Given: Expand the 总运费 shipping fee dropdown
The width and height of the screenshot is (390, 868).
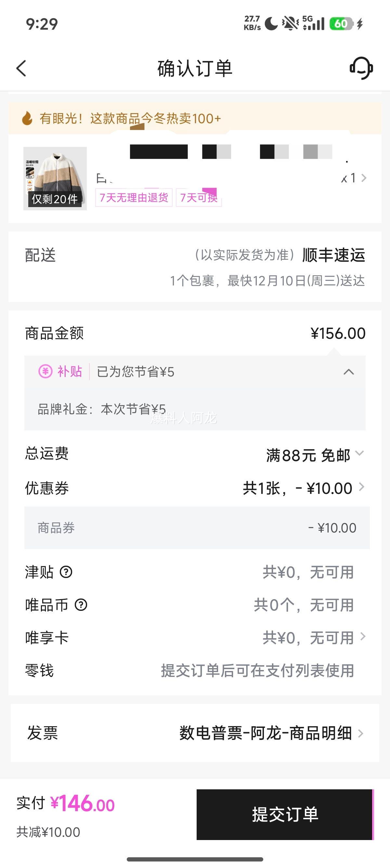Looking at the screenshot, I should click(x=360, y=454).
